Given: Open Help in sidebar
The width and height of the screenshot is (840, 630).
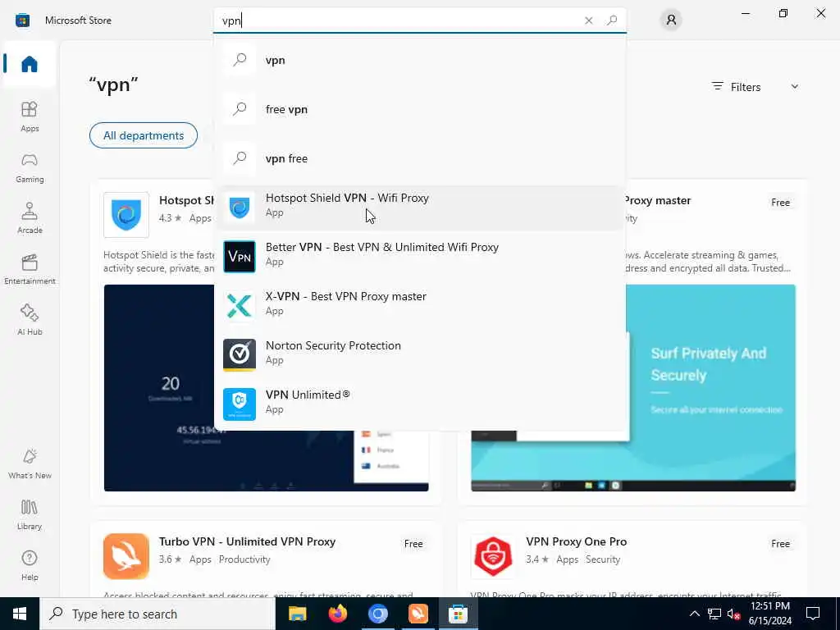Looking at the screenshot, I should pos(30,565).
